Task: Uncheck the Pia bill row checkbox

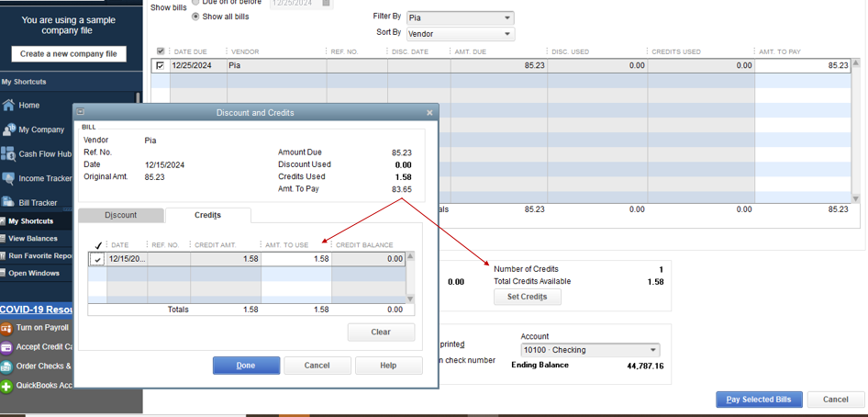Action: (161, 65)
